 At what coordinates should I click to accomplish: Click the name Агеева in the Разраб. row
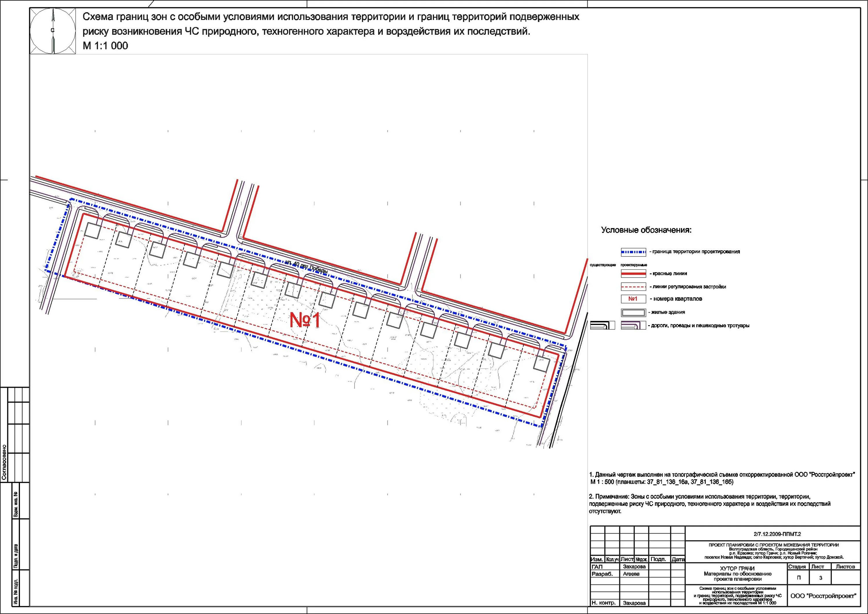coord(631,574)
